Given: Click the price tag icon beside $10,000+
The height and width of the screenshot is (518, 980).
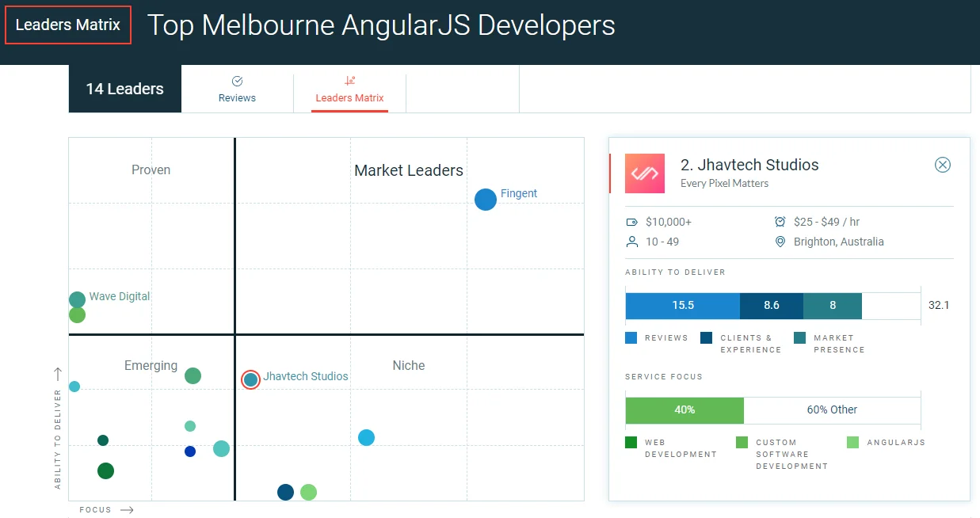Looking at the screenshot, I should (x=632, y=222).
